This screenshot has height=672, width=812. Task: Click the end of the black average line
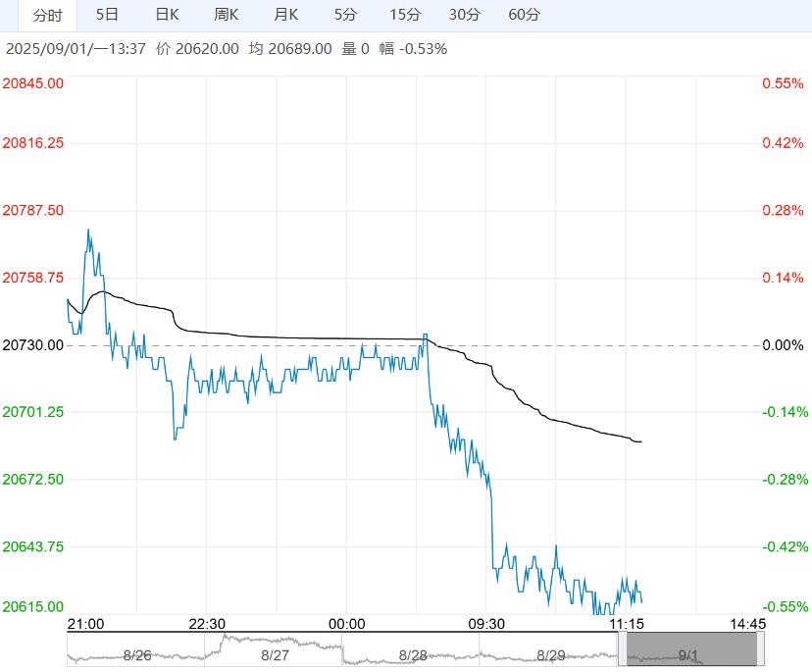[640, 441]
